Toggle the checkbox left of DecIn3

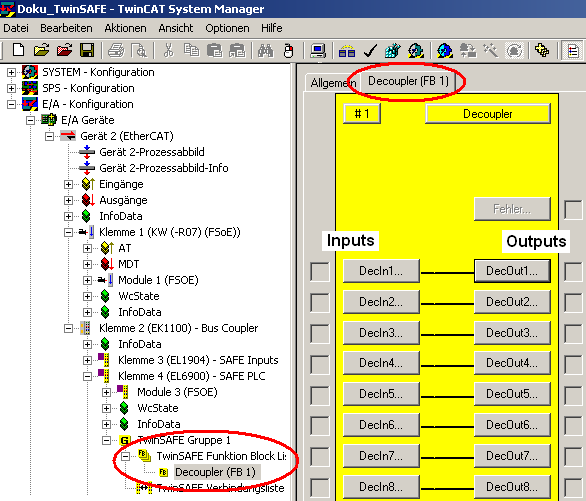click(320, 334)
